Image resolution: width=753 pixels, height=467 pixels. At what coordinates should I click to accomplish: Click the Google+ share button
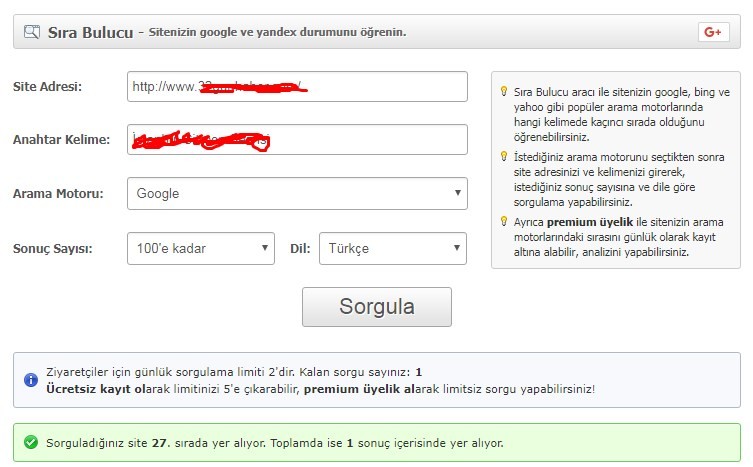[713, 32]
